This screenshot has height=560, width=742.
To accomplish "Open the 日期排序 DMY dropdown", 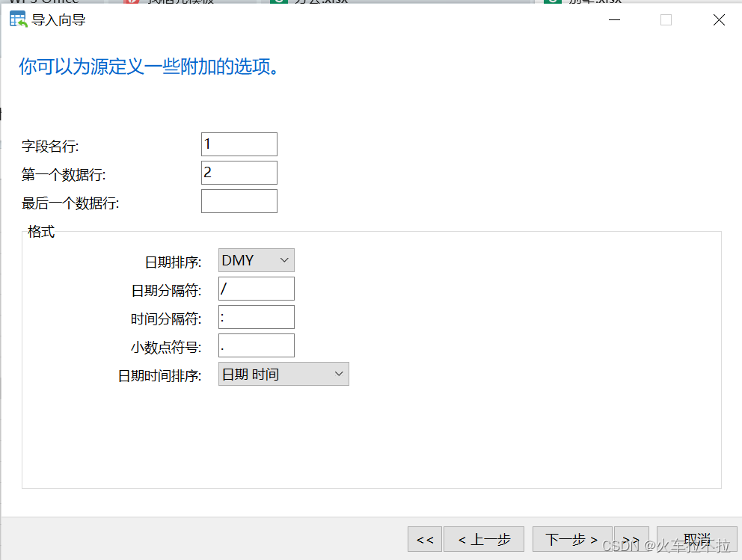I will tap(256, 260).
